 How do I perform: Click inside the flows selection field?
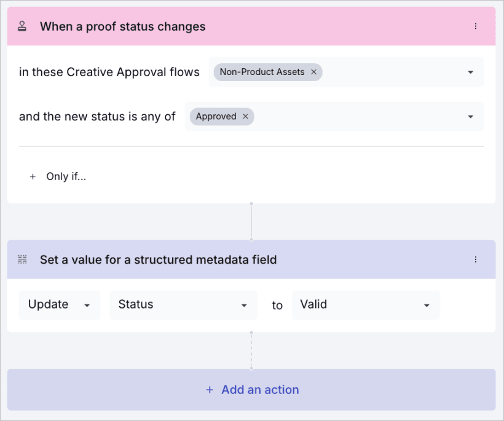(x=387, y=72)
